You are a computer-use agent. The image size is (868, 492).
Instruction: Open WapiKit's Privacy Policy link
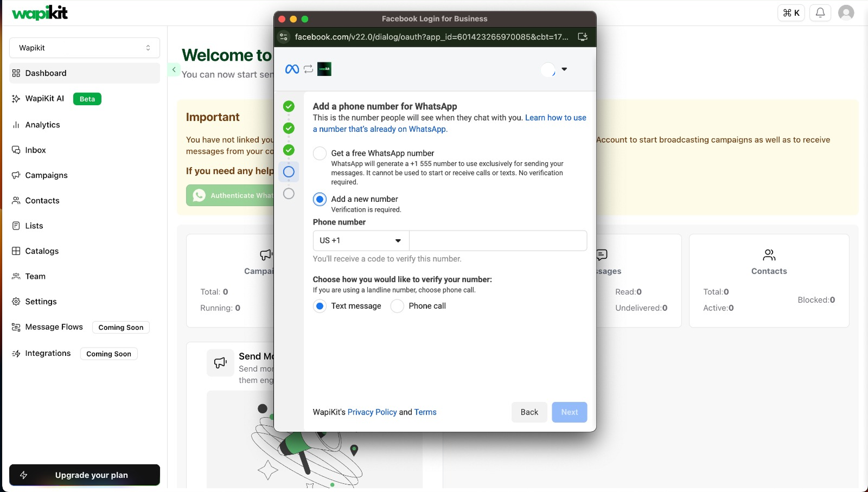(x=372, y=412)
